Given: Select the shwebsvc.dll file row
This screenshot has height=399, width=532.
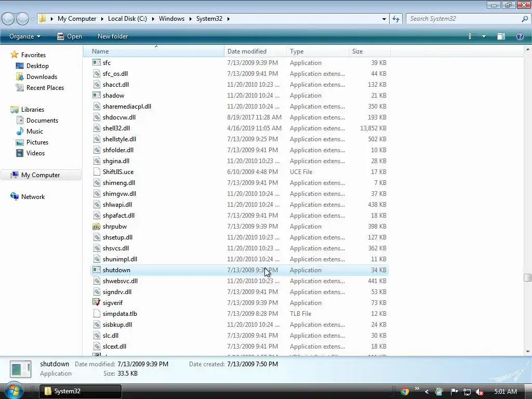Looking at the screenshot, I should [x=239, y=281].
